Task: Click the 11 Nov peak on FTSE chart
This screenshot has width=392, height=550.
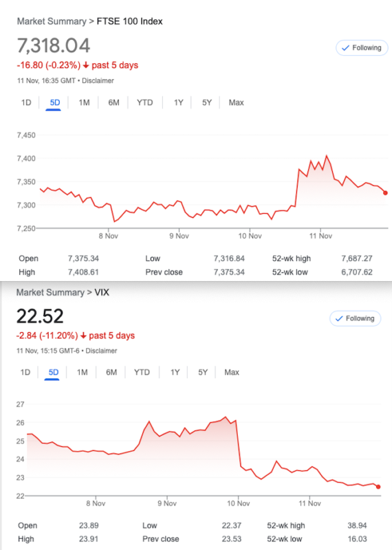Action: (327, 155)
